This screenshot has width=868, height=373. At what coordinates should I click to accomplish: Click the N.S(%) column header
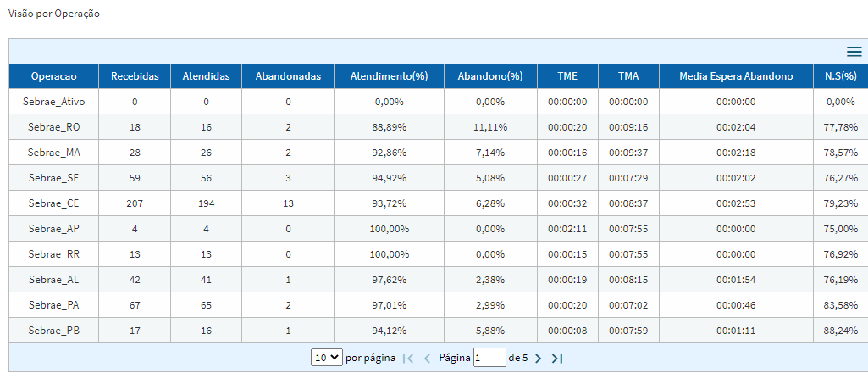840,76
